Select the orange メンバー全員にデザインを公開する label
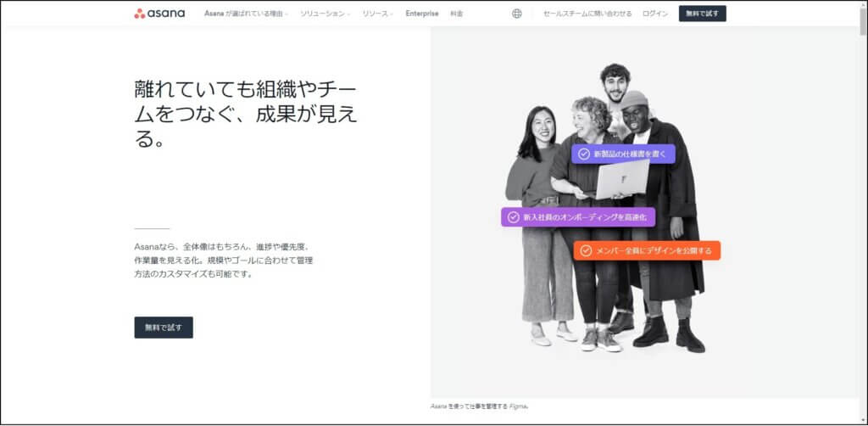Screen dimensions: 868x426 (653, 250)
